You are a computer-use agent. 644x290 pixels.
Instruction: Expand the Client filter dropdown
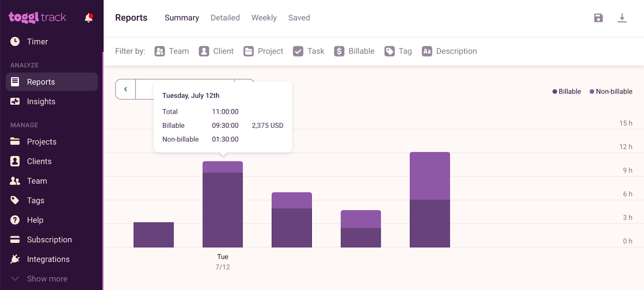coord(216,51)
